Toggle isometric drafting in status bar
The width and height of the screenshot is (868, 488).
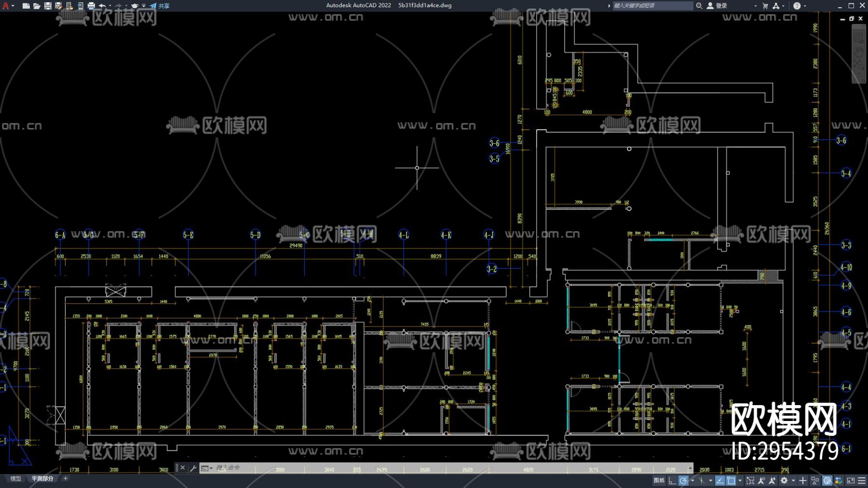coord(702,480)
